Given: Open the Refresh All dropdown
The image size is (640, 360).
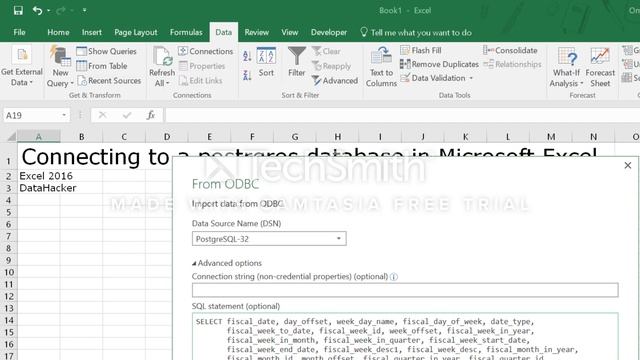Looking at the screenshot, I should (x=162, y=67).
